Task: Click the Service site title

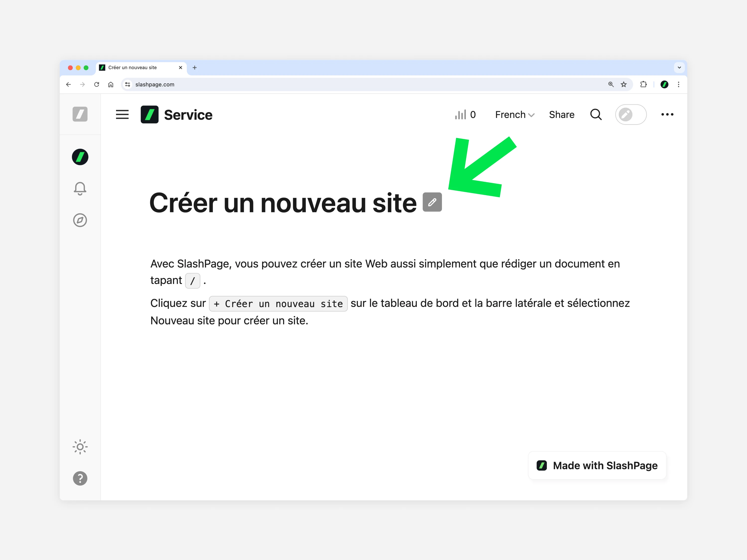Action: 188,115
